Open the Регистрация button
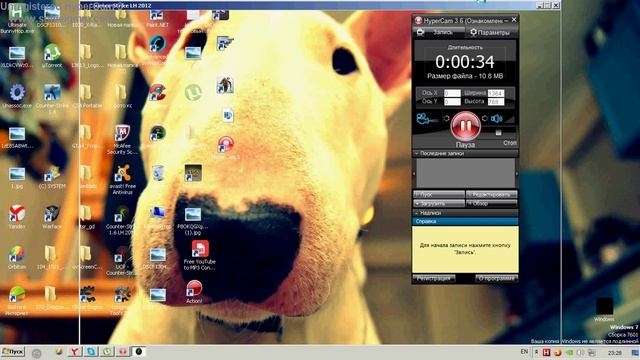The width and height of the screenshot is (640, 360). tap(434, 278)
